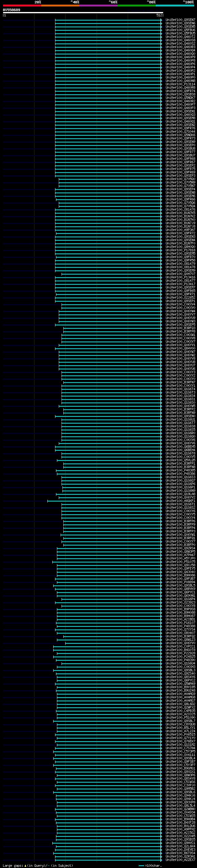Click the orange ~40% identity legend segment

point(60,6)
